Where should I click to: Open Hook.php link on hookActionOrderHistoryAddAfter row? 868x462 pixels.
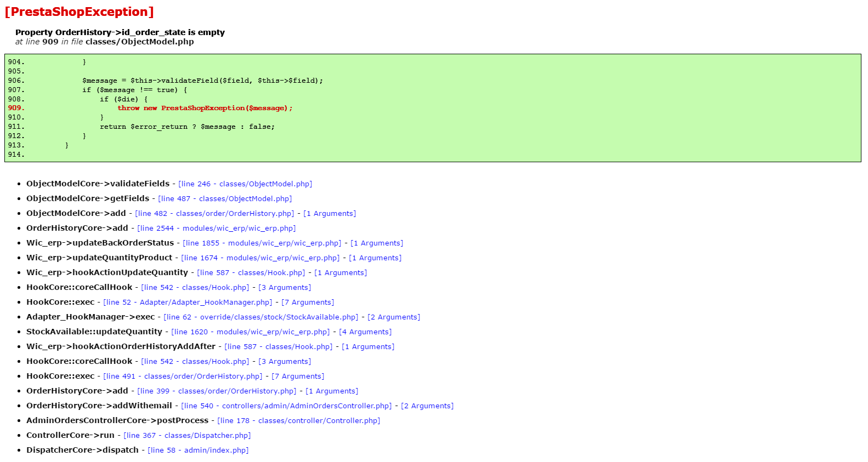(x=279, y=347)
